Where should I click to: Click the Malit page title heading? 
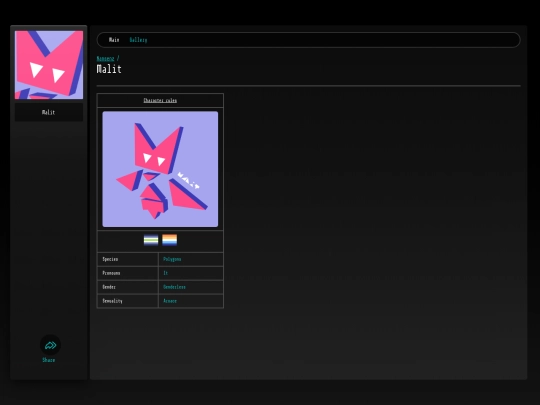tap(109, 69)
